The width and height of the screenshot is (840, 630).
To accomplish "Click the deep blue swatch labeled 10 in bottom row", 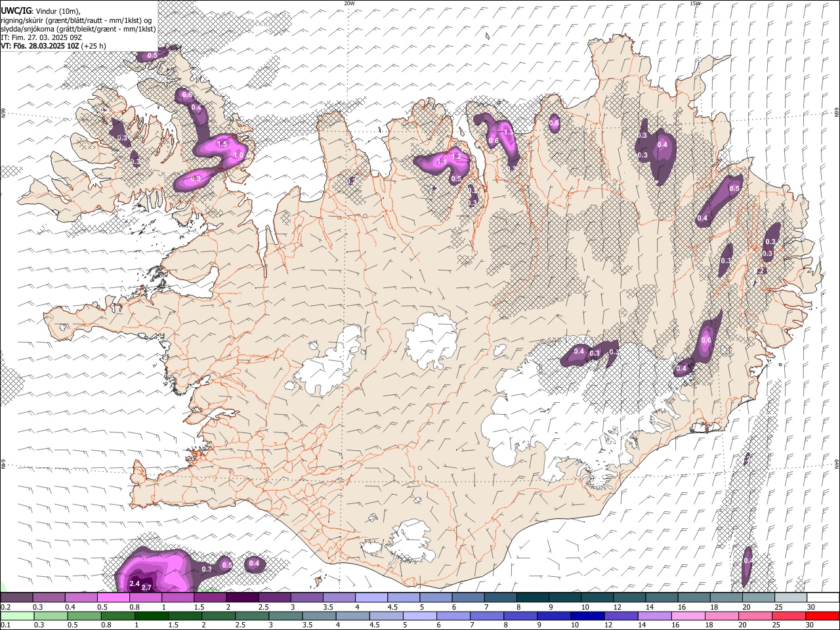I will pyautogui.click(x=587, y=616).
